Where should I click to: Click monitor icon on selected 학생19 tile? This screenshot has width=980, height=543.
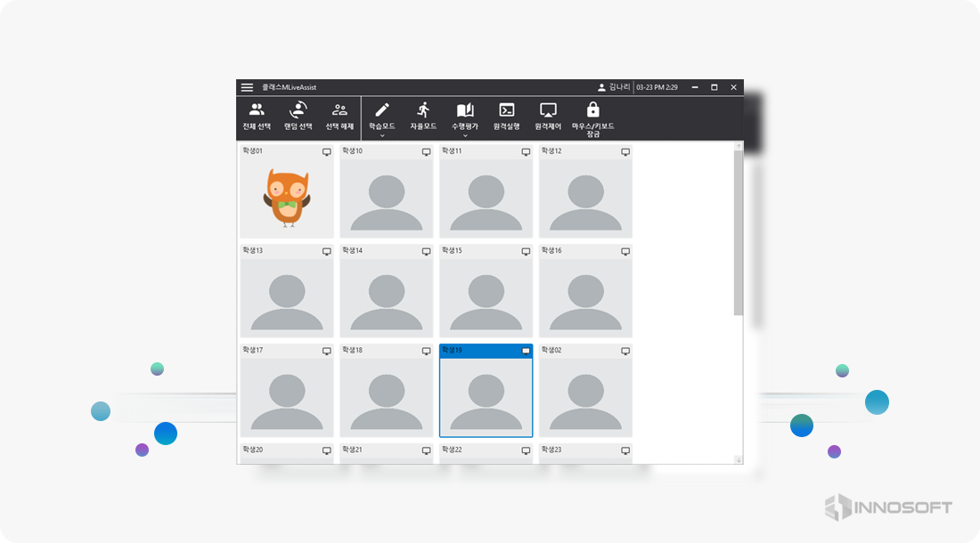[526, 352]
